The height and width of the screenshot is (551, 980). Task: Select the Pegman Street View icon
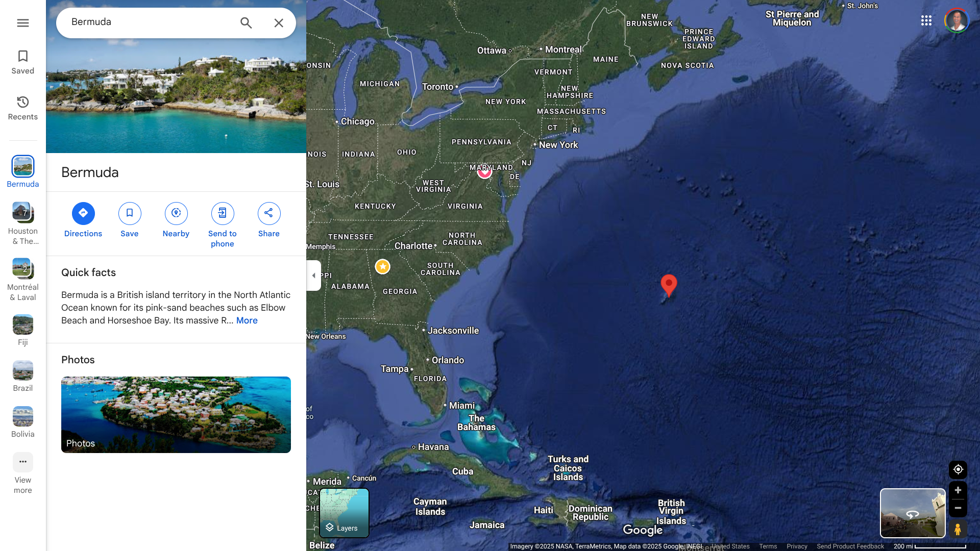pos(958,529)
